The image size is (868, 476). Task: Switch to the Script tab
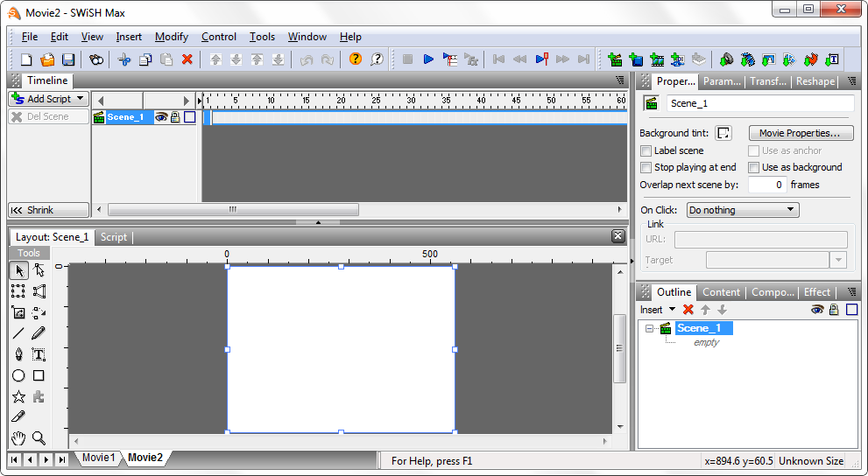point(114,237)
